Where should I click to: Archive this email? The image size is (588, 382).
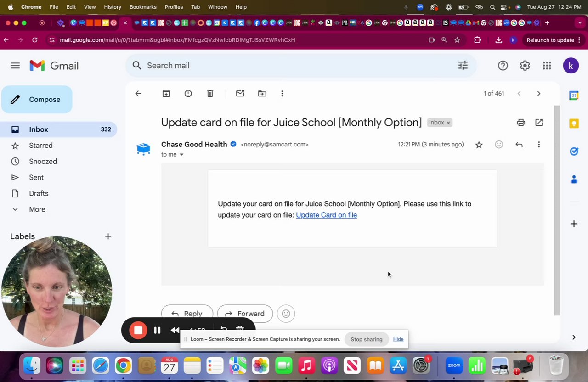166,94
